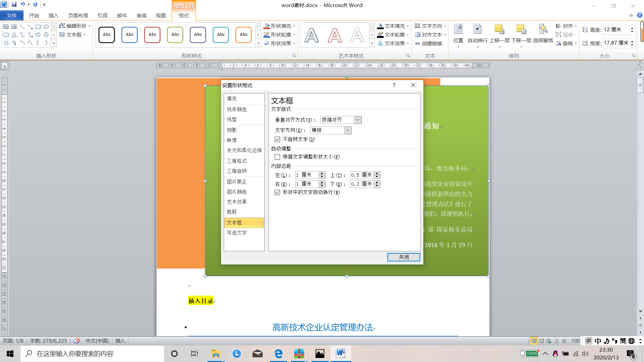This screenshot has height=362, width=644.
Task: Apply Shape Effects (形状效果)
Action: coord(279,43)
